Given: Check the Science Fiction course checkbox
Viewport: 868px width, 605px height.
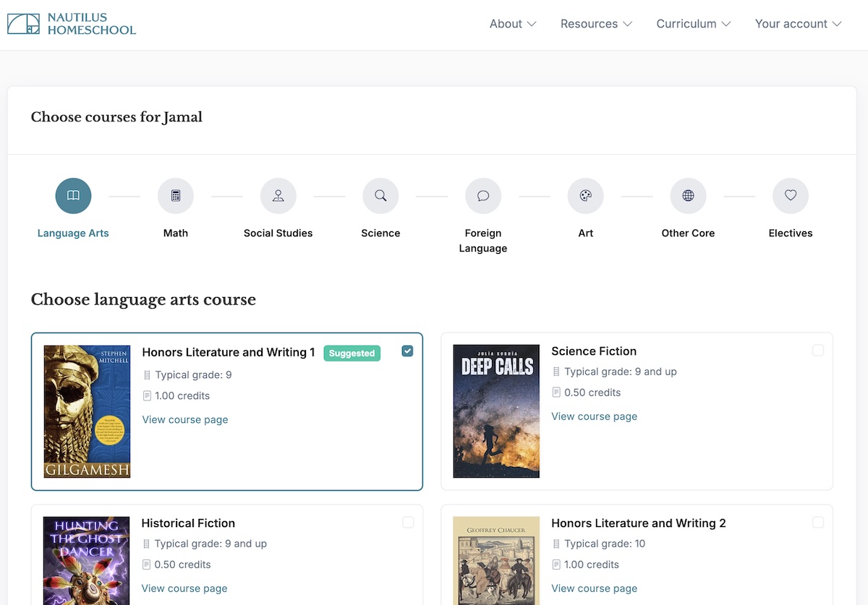Looking at the screenshot, I should coord(817,351).
